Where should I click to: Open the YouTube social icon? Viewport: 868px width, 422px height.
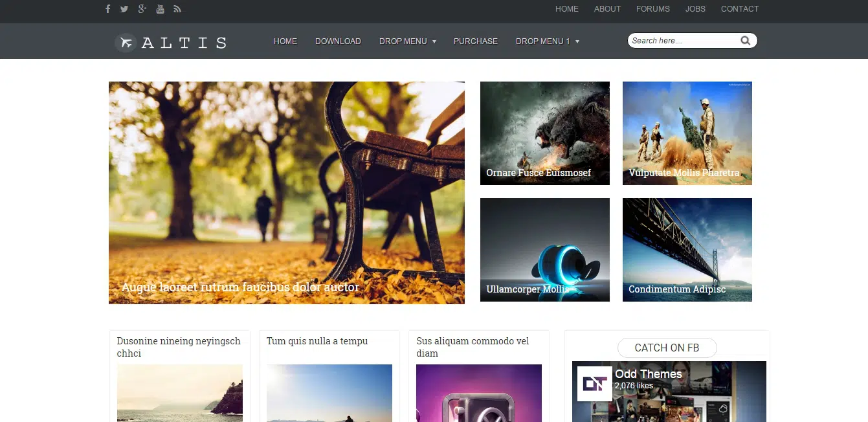coord(160,9)
